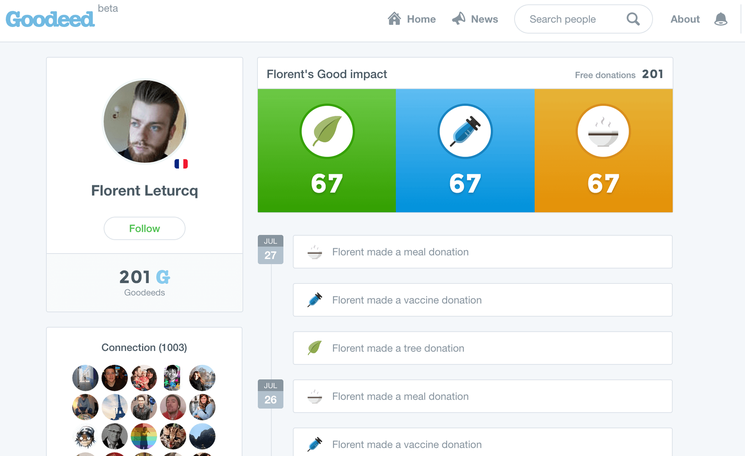Click "Florent's Good impact" heading

point(326,74)
